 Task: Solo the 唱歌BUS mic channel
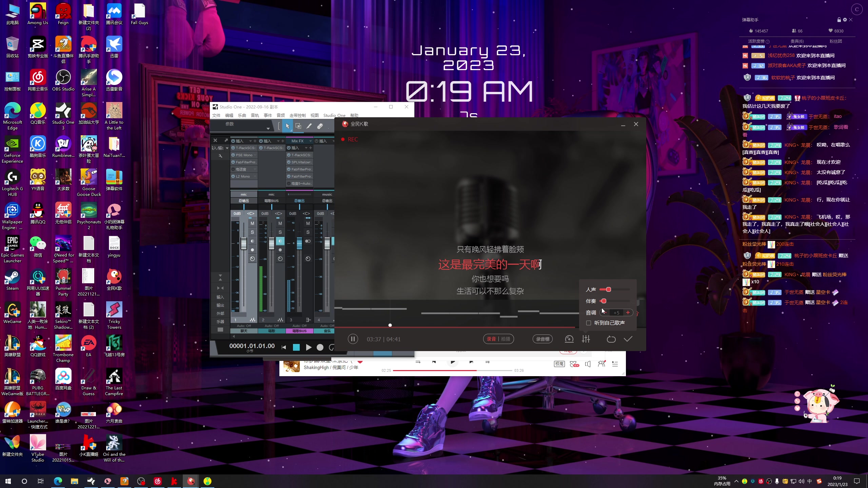coord(280,232)
